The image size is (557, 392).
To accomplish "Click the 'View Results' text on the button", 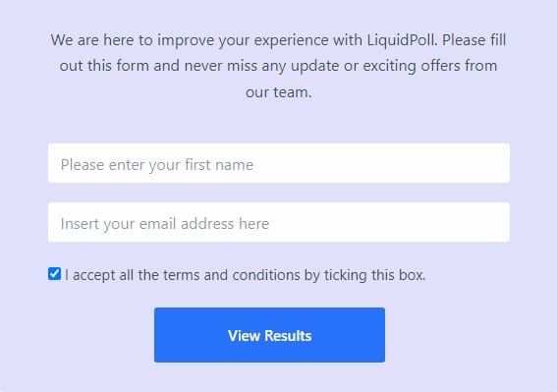I will click(x=269, y=335).
